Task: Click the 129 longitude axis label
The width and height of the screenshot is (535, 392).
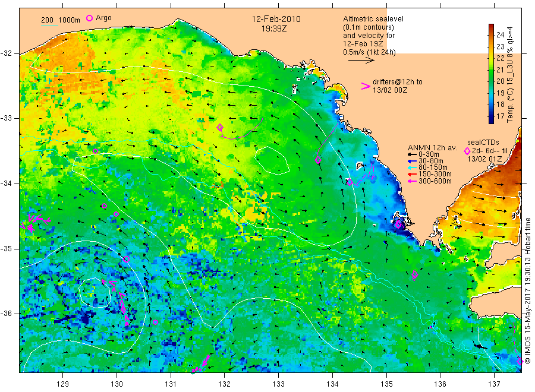Action: coord(63,384)
